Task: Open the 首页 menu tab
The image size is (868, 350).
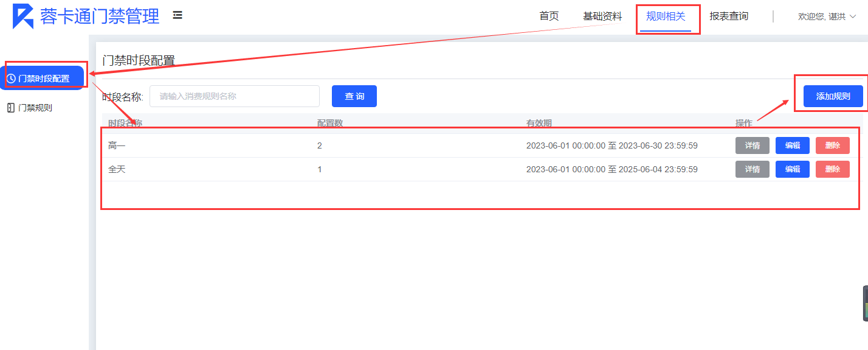Action: point(549,16)
